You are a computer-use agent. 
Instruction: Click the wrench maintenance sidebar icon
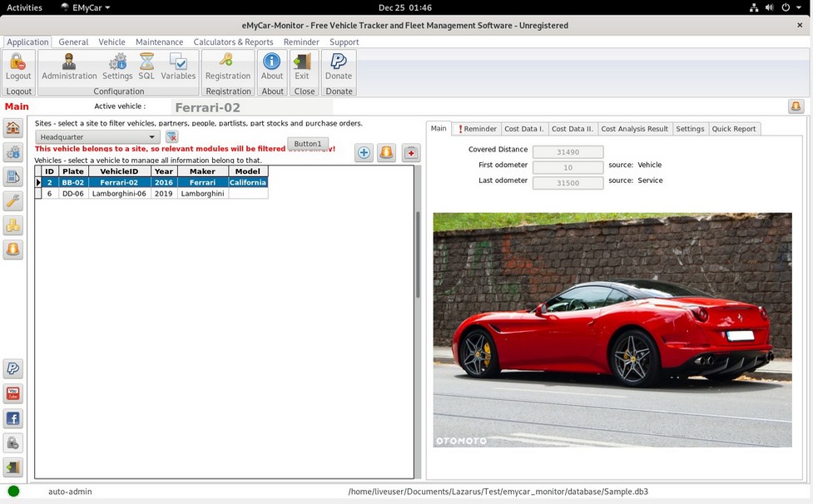(x=12, y=200)
